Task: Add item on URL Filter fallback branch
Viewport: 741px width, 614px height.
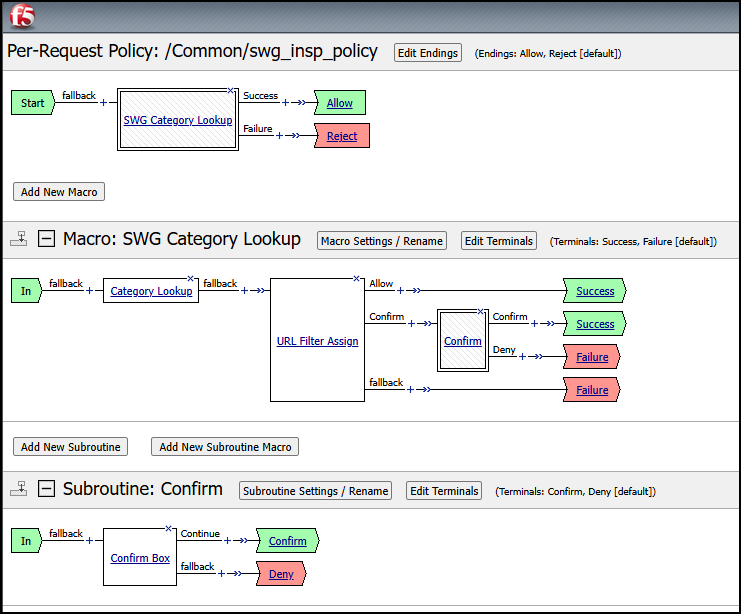Action: pyautogui.click(x=410, y=389)
